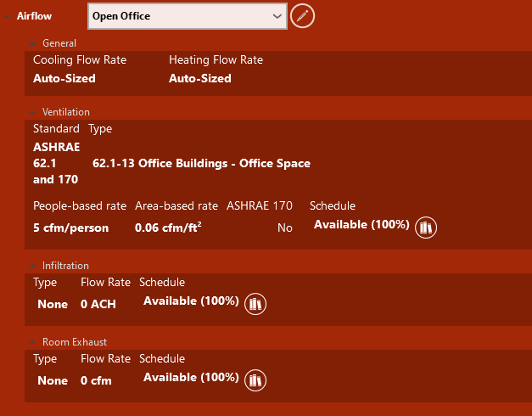Collapse the General section
The image size is (532, 416).
(32, 43)
